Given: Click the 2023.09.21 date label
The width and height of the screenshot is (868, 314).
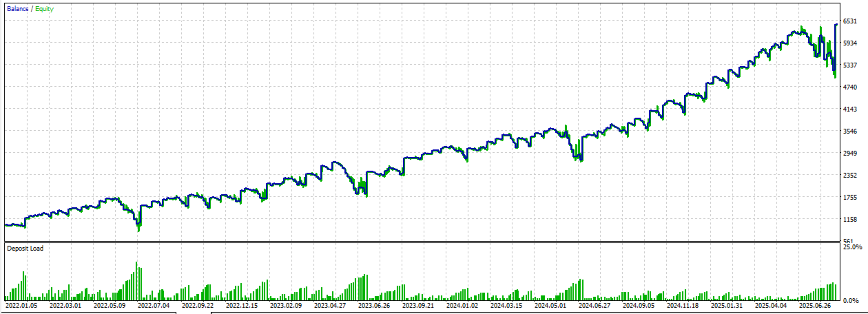Looking at the screenshot, I should click(x=418, y=304).
